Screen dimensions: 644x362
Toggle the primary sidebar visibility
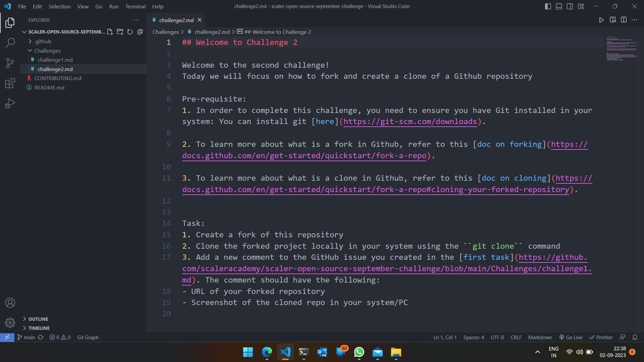point(548,6)
